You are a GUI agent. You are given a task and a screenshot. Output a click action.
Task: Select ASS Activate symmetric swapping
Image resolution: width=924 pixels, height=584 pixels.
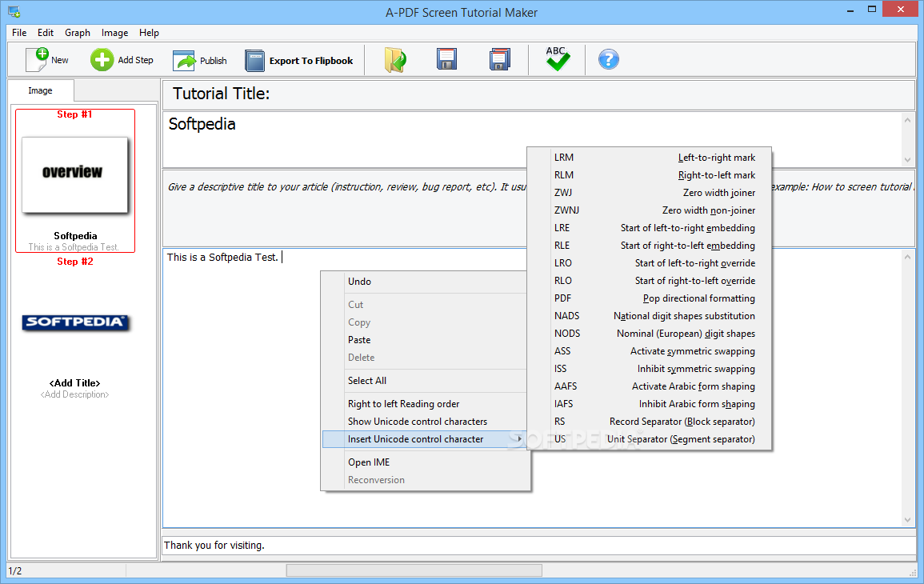pos(649,351)
